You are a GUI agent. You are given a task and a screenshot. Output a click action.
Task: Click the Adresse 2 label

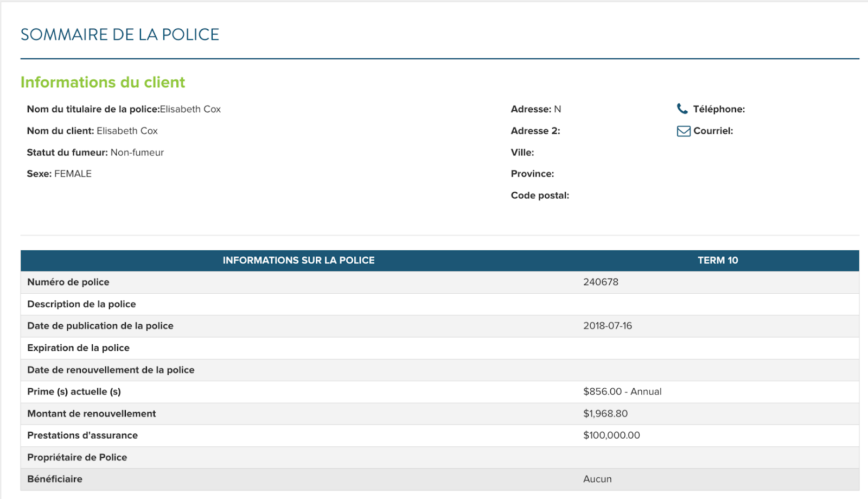coord(535,131)
